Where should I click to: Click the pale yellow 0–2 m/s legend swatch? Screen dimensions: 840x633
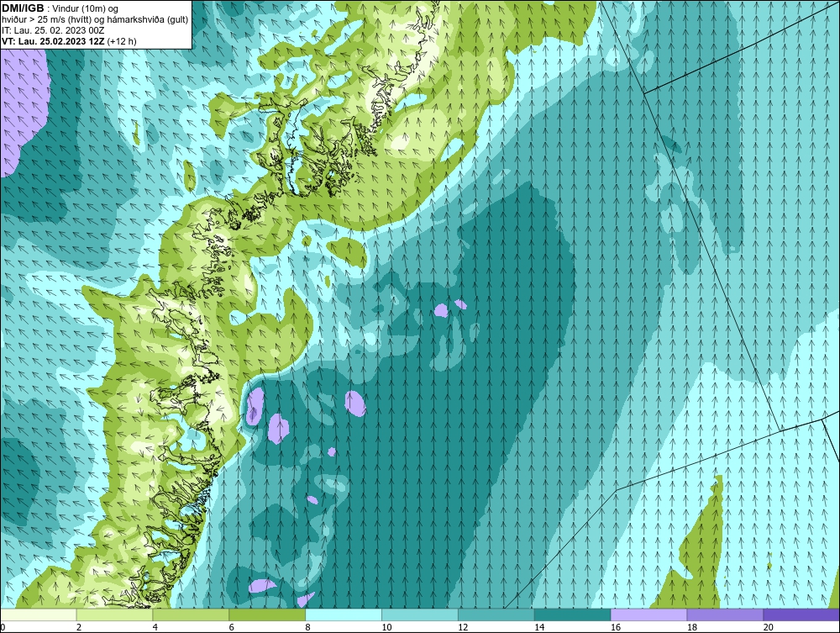pyautogui.click(x=39, y=615)
